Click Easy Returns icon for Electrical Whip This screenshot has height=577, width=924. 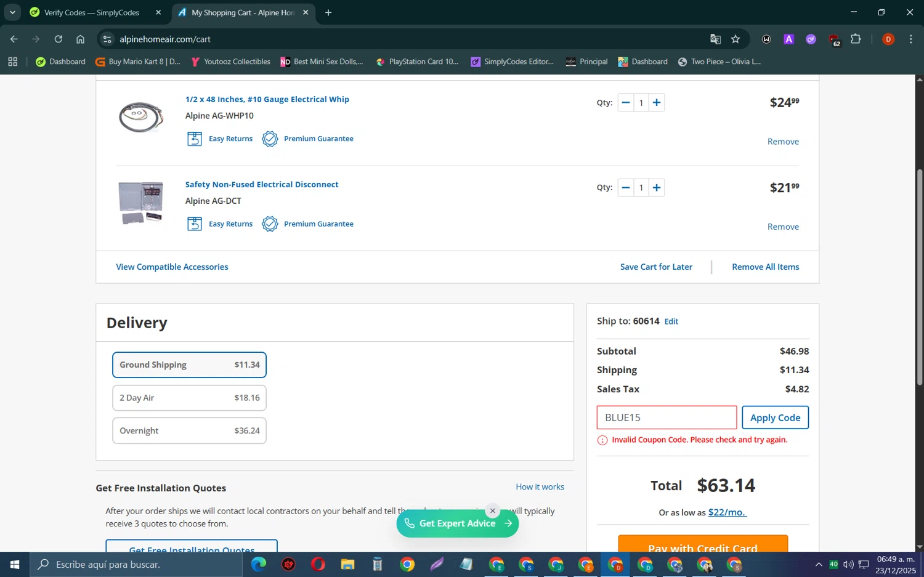click(195, 139)
